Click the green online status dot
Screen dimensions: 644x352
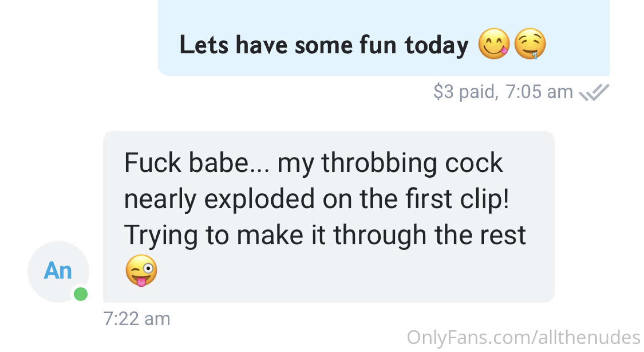80,294
